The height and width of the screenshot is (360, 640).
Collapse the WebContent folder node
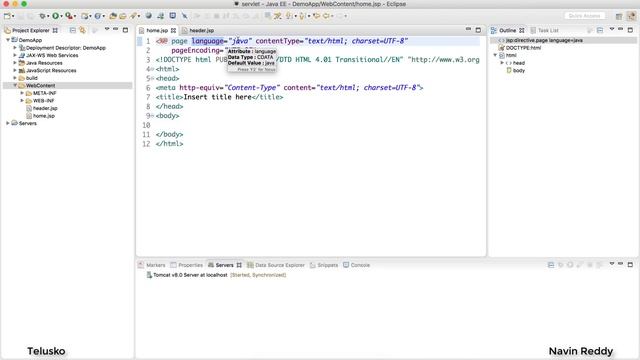point(15,85)
